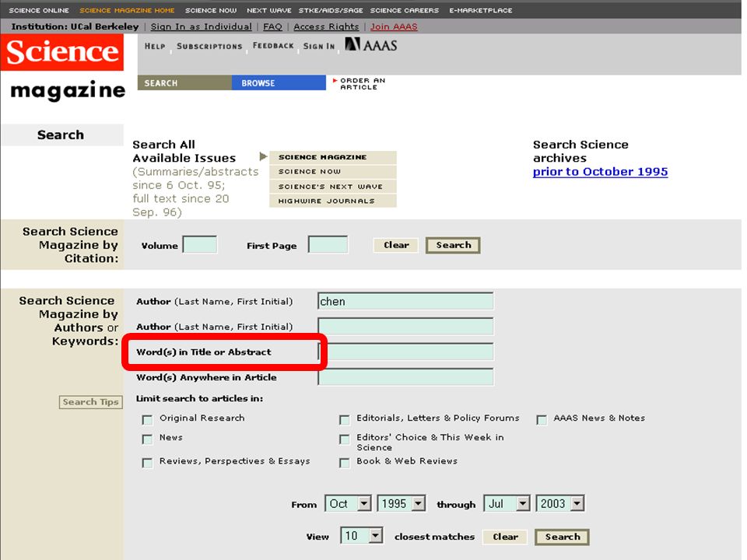The image size is (747, 560).
Task: Click Sign In beside Feedback
Action: 319,46
